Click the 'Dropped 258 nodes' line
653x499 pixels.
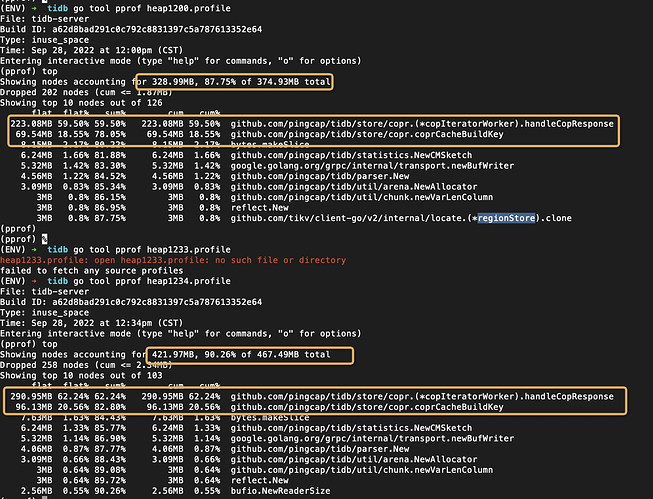86,365
